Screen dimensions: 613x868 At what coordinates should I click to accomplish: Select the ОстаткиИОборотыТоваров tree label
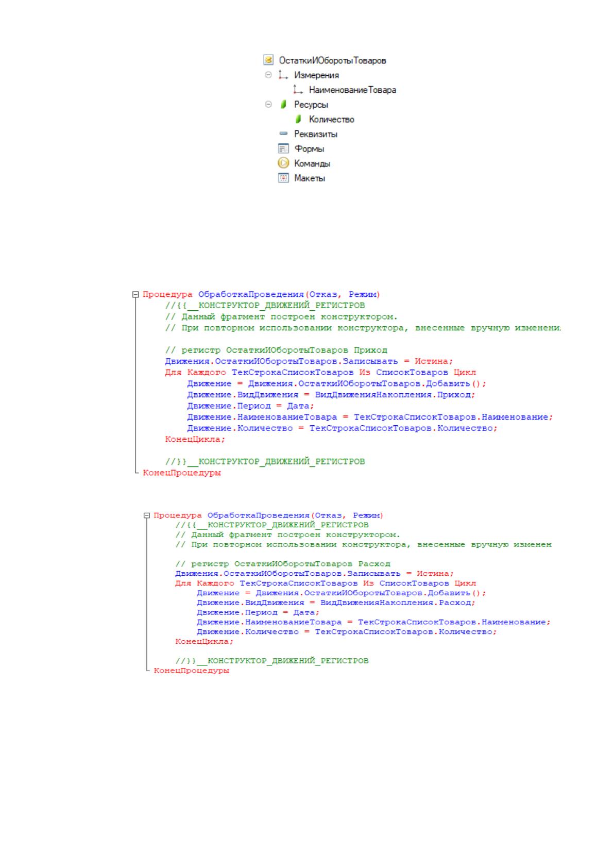(332, 61)
